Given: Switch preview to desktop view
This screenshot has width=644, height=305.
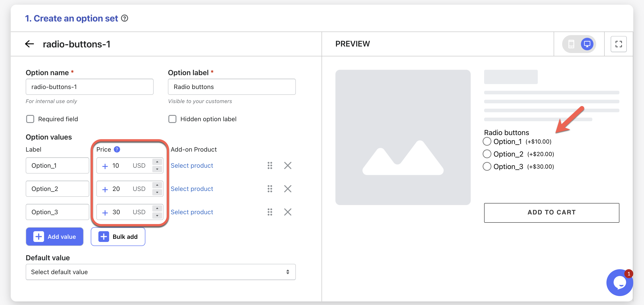Looking at the screenshot, I should point(587,44).
